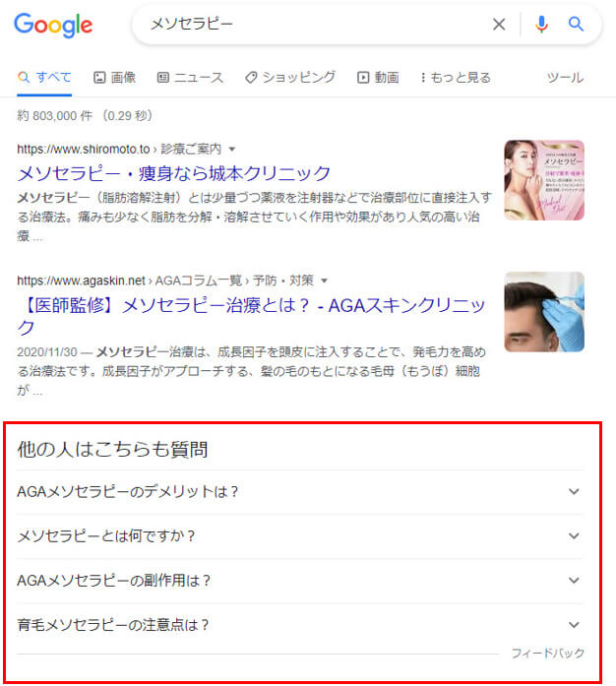Clear the search box with X icon
The width and height of the screenshot is (616, 686).
coord(499,24)
